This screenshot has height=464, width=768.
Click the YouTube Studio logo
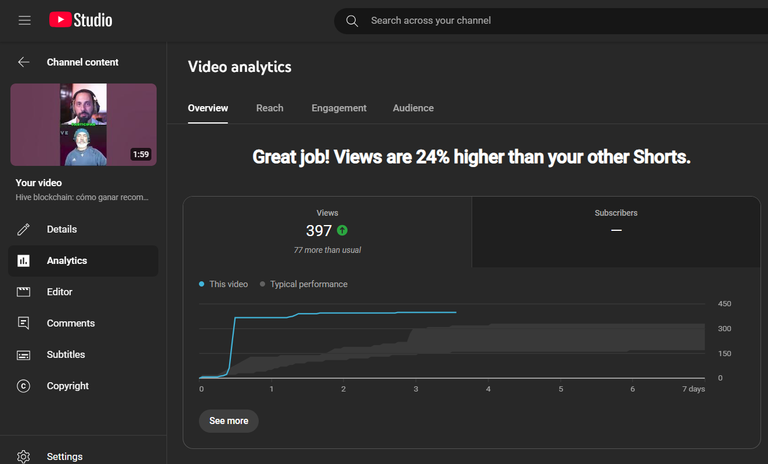point(81,20)
